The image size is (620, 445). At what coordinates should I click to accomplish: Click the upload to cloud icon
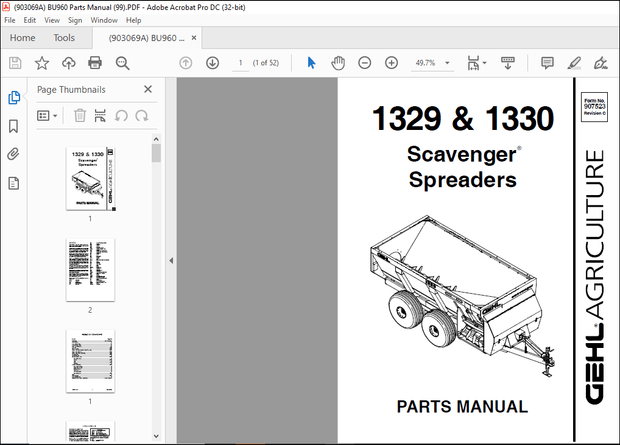(x=69, y=63)
